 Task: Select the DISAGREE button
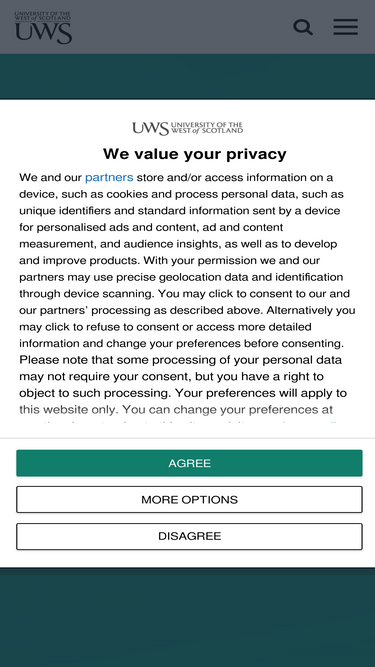[x=189, y=536]
